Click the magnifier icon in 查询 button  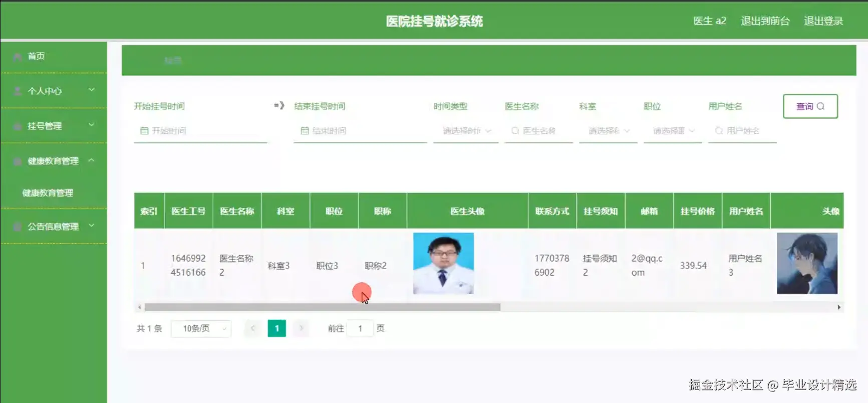[x=820, y=106]
